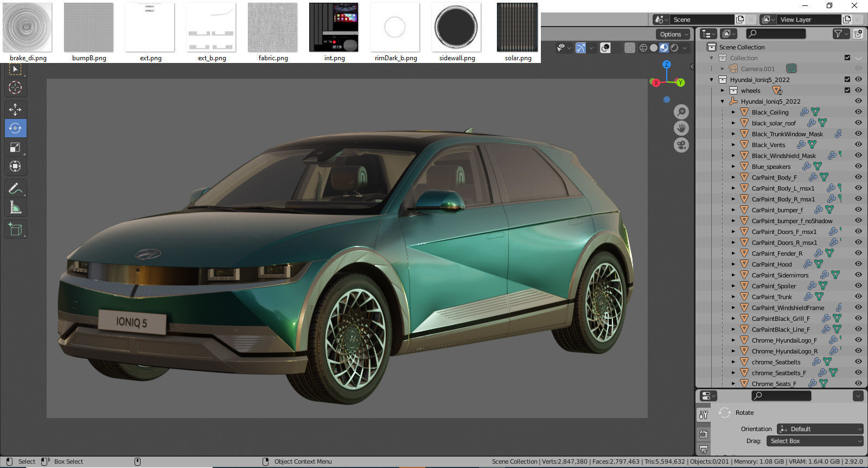This screenshot has width=868, height=468.
Task: Select the Rotate tool in toolbar
Action: [15, 129]
